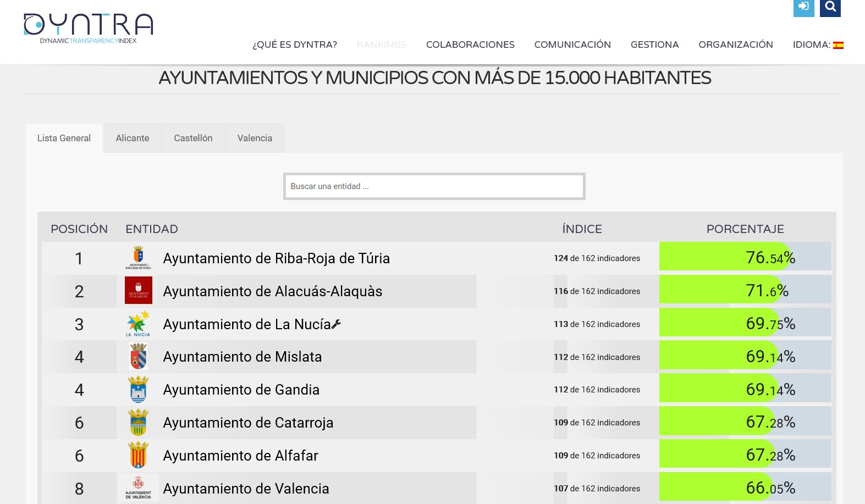Click the Ajuntament de València logo
The image size is (865, 504).
[138, 488]
